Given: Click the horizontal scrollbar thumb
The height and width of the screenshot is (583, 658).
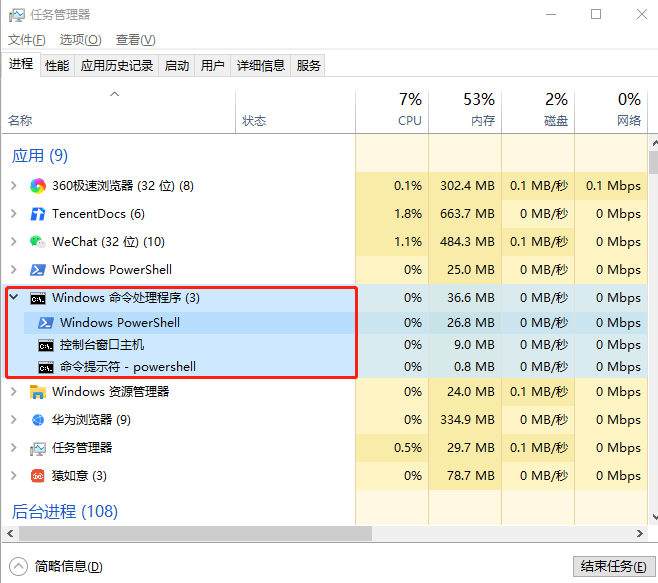Looking at the screenshot, I should [195, 533].
